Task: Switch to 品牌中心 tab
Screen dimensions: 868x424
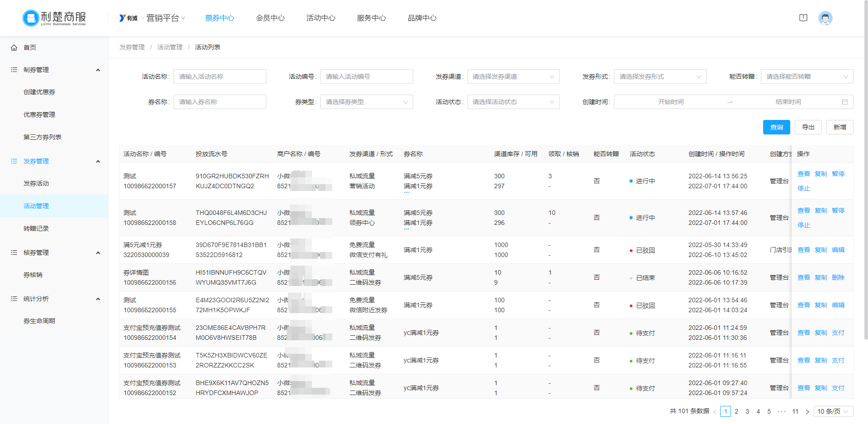Action: (x=422, y=18)
